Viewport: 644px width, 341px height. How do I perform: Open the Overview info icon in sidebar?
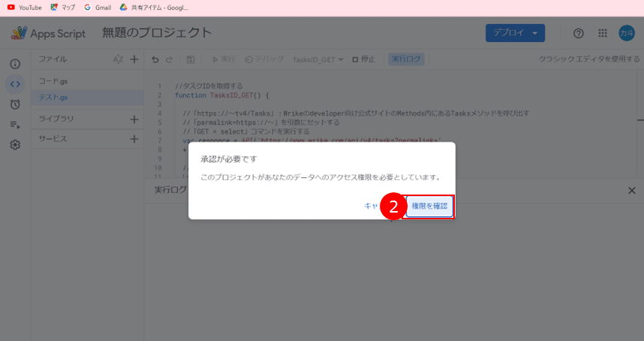coord(15,64)
